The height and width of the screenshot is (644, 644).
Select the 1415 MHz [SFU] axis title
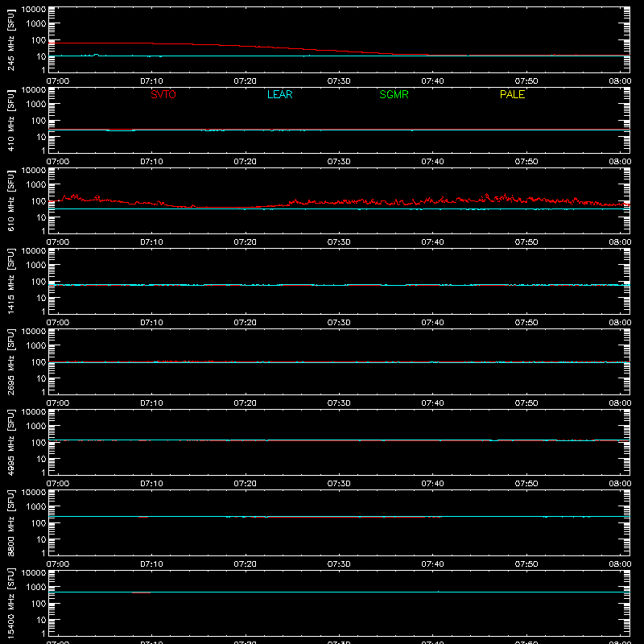tap(10, 282)
